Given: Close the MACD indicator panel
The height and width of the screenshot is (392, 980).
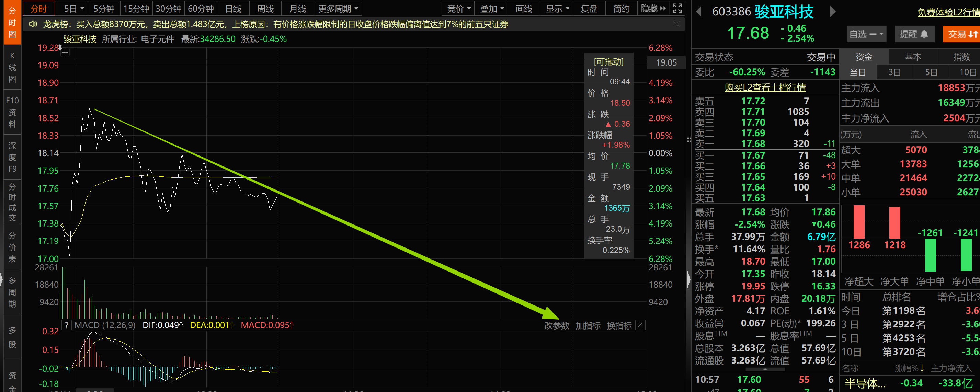Looking at the screenshot, I should click(x=640, y=325).
